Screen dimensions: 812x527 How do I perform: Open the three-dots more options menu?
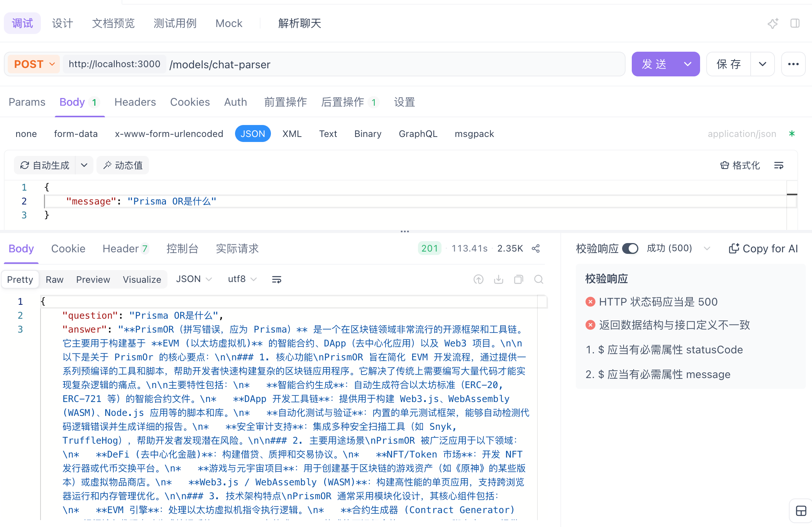coord(793,64)
